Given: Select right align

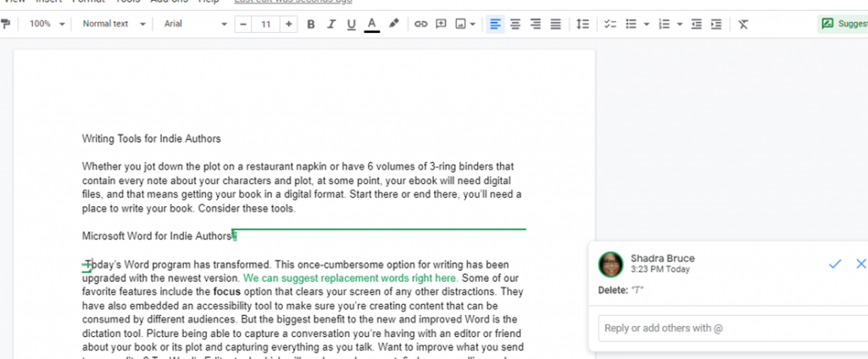Looking at the screenshot, I should [x=536, y=24].
